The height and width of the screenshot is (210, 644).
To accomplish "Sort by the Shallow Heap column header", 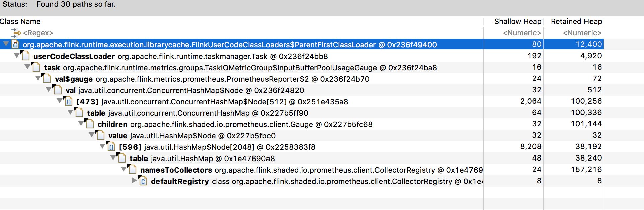I will [517, 22].
